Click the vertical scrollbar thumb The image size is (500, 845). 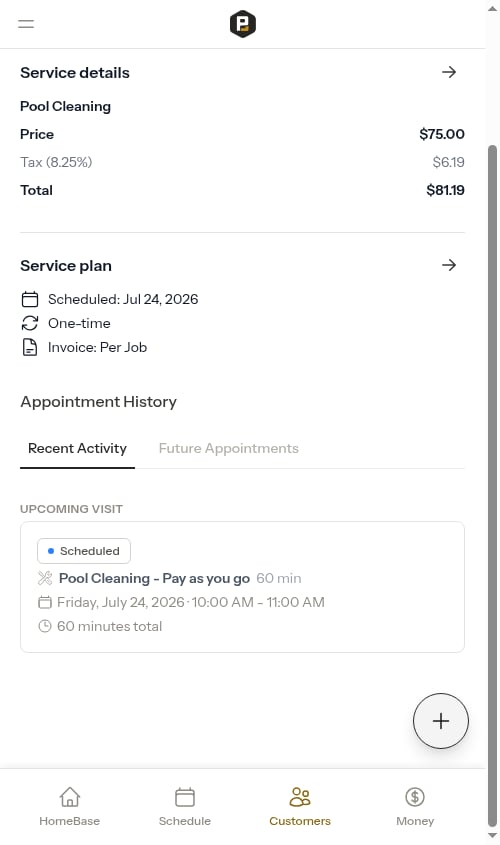[492, 485]
